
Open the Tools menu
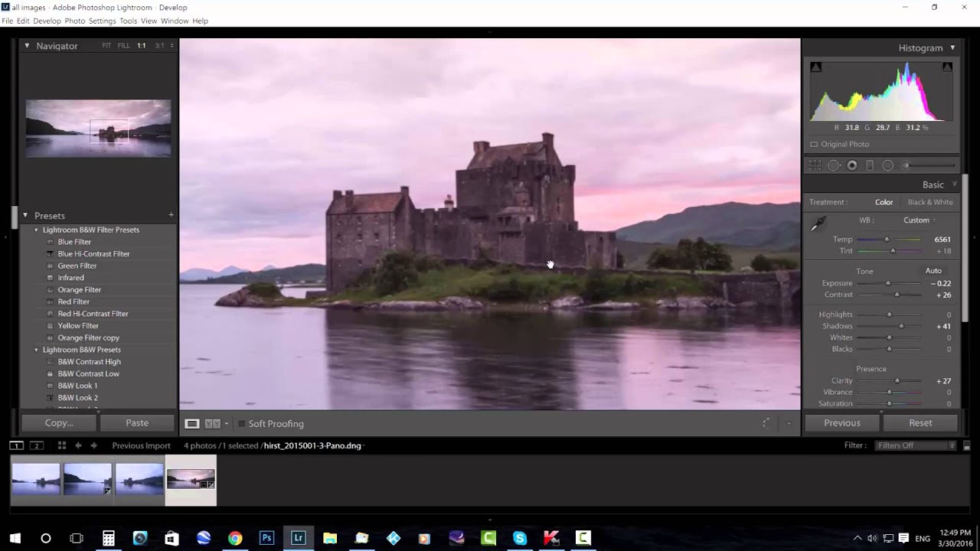click(129, 21)
